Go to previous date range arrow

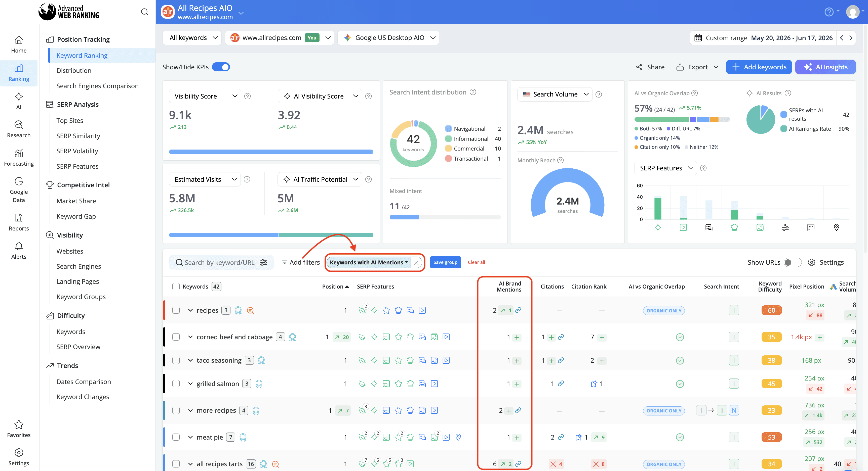(x=841, y=38)
